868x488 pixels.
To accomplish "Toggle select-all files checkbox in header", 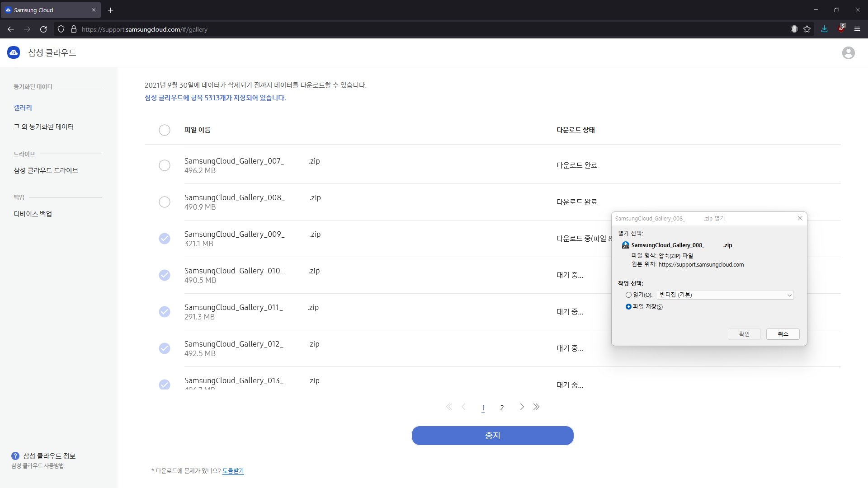I will click(165, 130).
